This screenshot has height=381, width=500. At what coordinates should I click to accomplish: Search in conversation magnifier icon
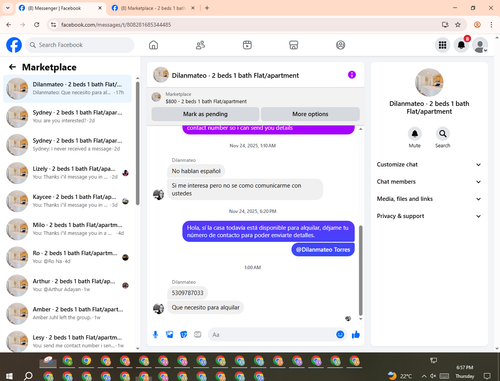click(x=443, y=134)
